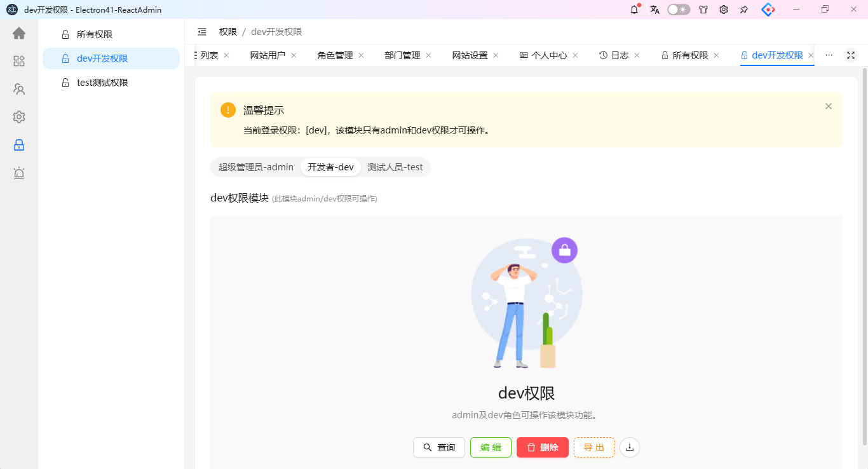Open the tabs more options ellipsis
The height and width of the screenshot is (469, 868).
(829, 55)
